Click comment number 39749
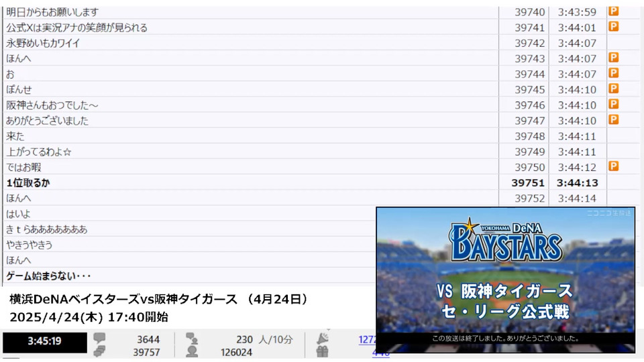The height and width of the screenshot is (362, 644). [x=529, y=152]
